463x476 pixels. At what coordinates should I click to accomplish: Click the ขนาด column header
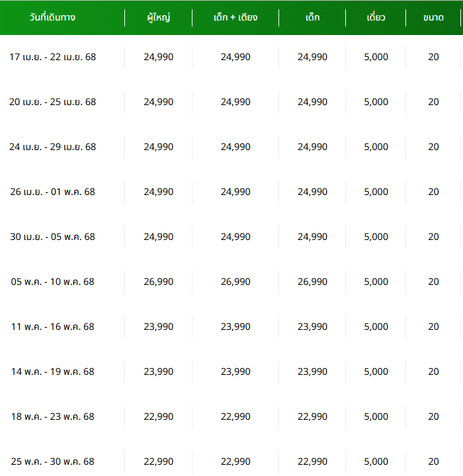433,17
